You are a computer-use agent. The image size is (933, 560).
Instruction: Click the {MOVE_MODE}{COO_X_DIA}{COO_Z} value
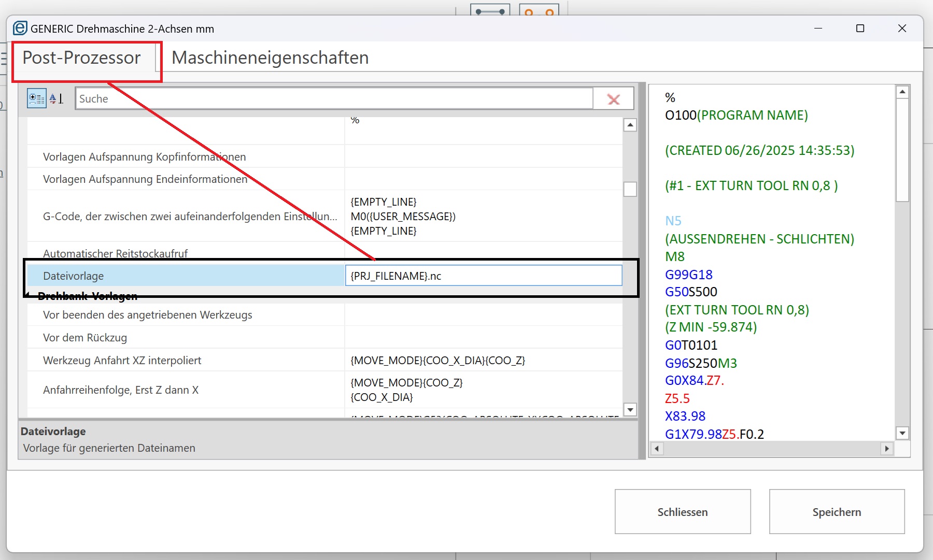(437, 360)
